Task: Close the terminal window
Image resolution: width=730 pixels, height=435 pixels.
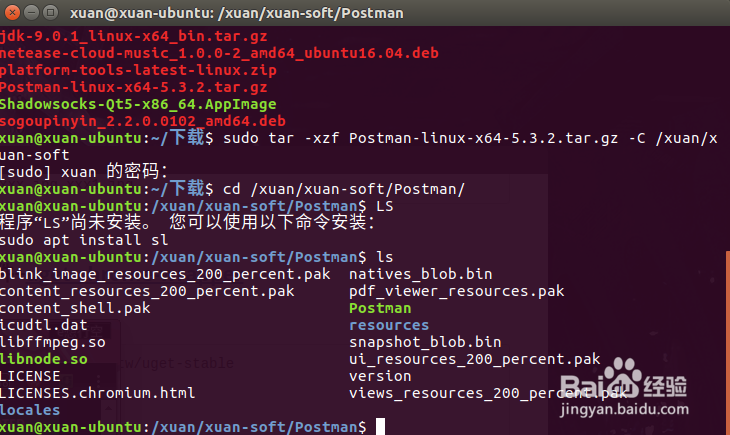Action: pos(12,13)
